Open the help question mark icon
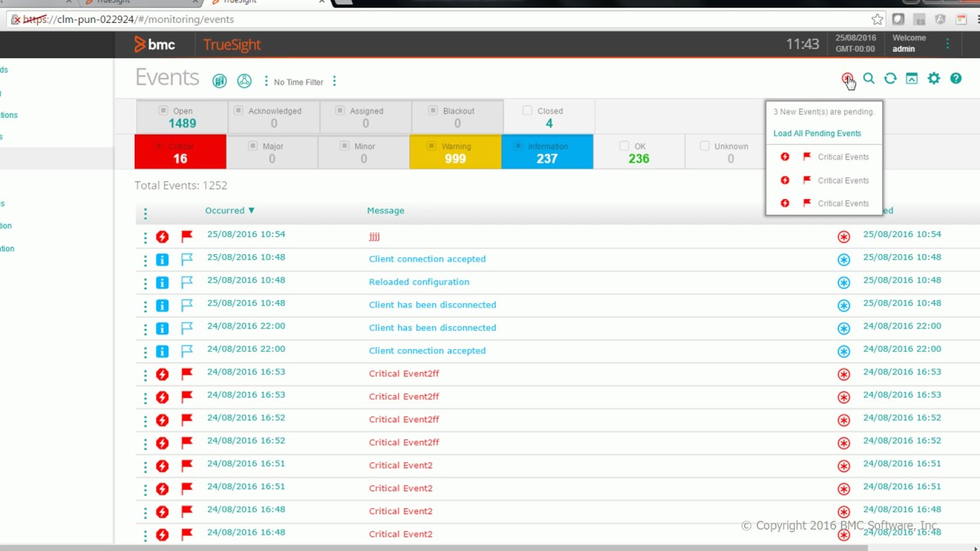Viewport: 980px width, 551px height. coord(956,78)
